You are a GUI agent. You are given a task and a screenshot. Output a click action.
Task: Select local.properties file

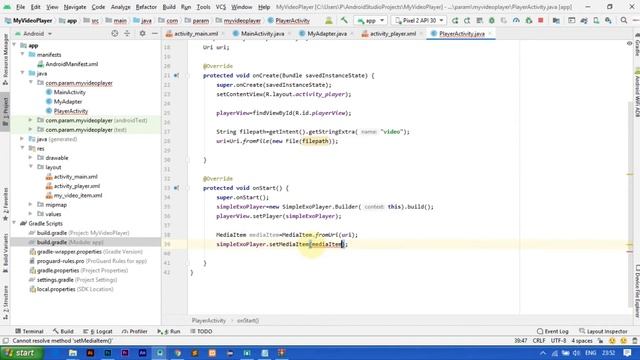75,289
